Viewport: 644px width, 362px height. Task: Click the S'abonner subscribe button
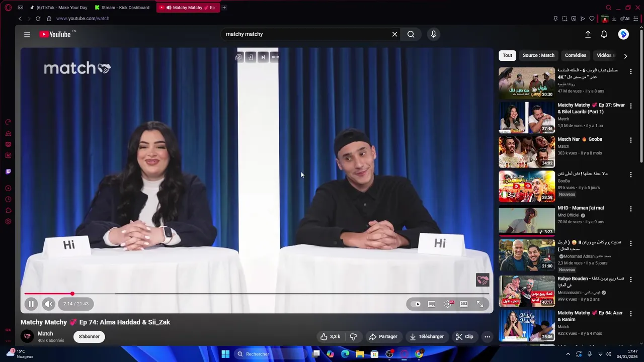pyautogui.click(x=89, y=337)
